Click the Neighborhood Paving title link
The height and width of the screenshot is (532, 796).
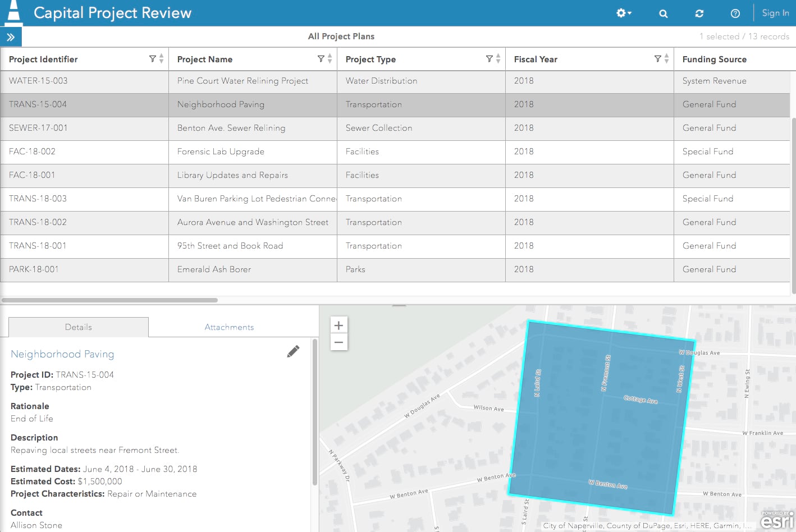coord(62,354)
